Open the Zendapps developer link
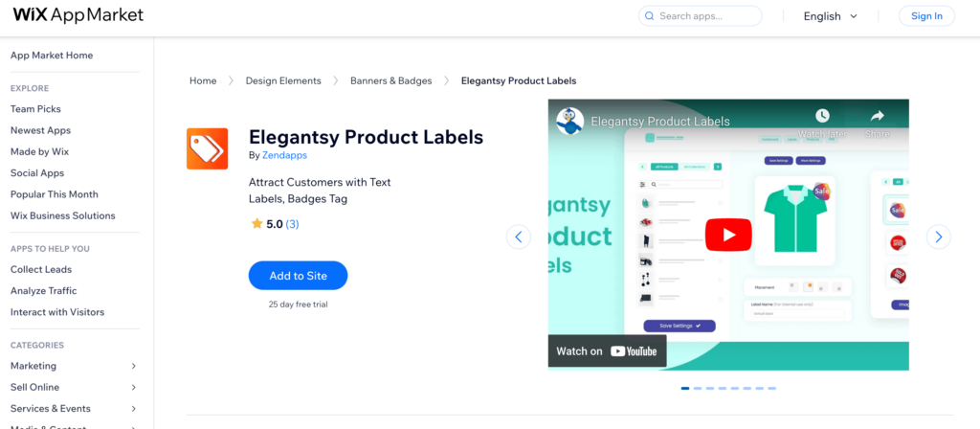Screen dimensions: 980x429 pyautogui.click(x=284, y=156)
